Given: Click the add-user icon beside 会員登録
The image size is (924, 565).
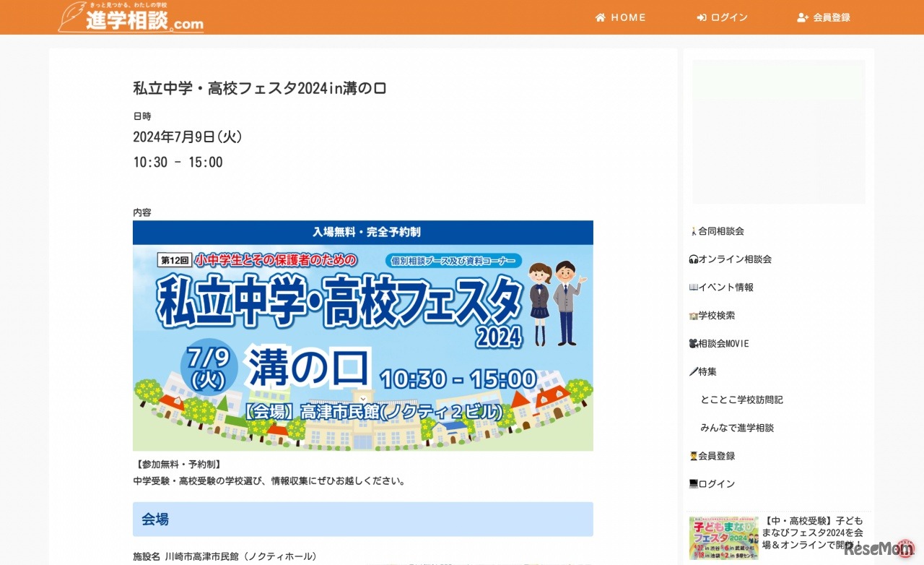Looking at the screenshot, I should pos(803,17).
